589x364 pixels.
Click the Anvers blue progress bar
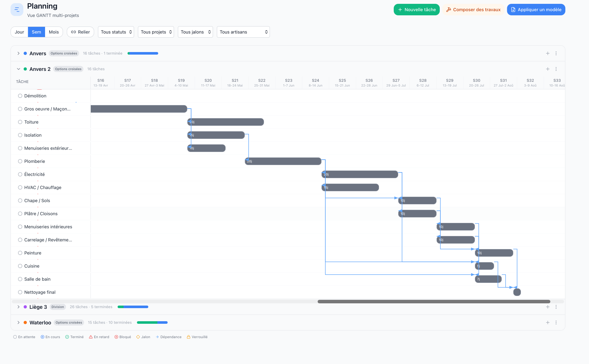click(143, 53)
